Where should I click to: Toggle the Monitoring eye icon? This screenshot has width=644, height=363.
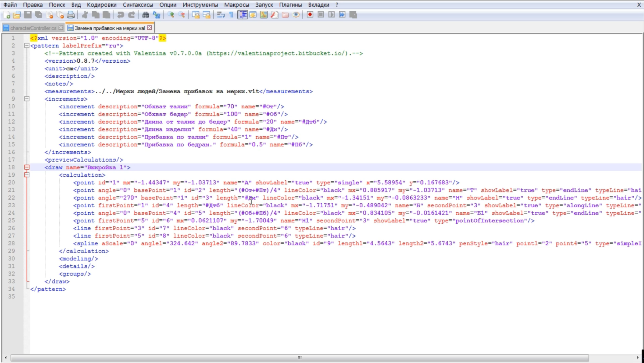[x=296, y=15]
